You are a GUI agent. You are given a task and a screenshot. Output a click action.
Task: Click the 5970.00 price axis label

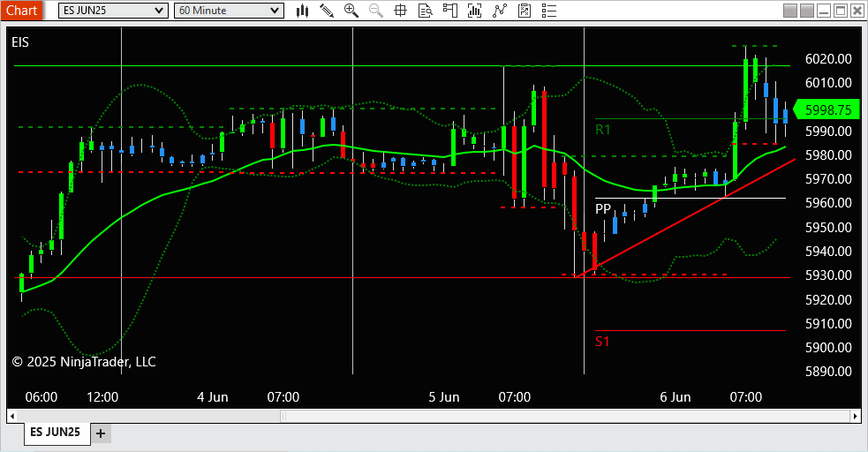pos(828,178)
